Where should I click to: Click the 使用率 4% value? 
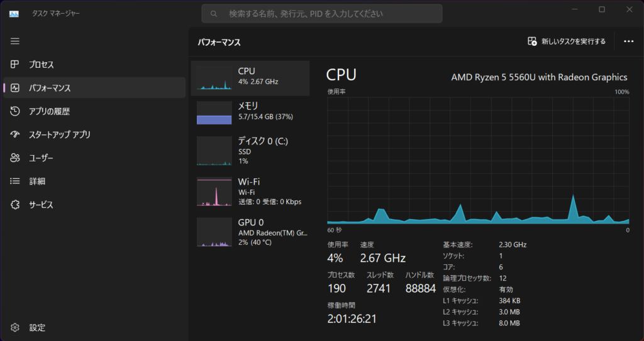click(x=335, y=258)
